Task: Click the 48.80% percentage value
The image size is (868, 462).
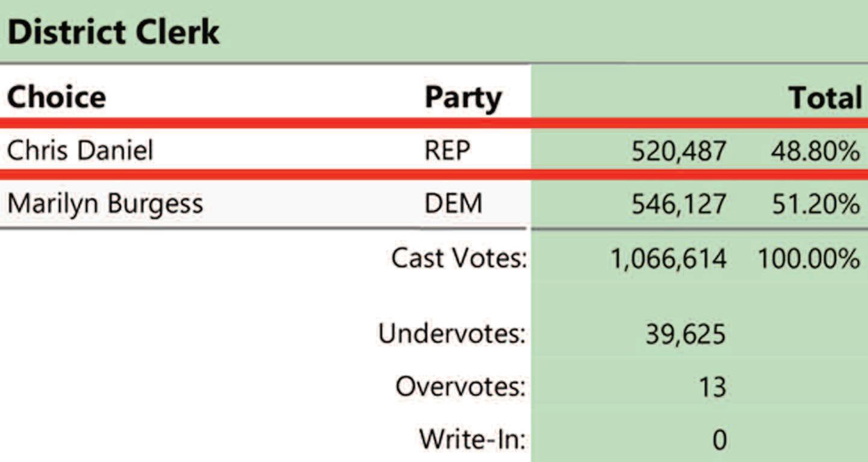Action: click(816, 151)
